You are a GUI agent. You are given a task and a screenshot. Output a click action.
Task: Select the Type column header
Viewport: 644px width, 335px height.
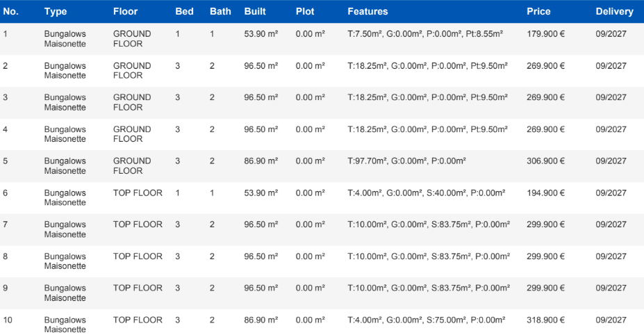[x=56, y=12]
